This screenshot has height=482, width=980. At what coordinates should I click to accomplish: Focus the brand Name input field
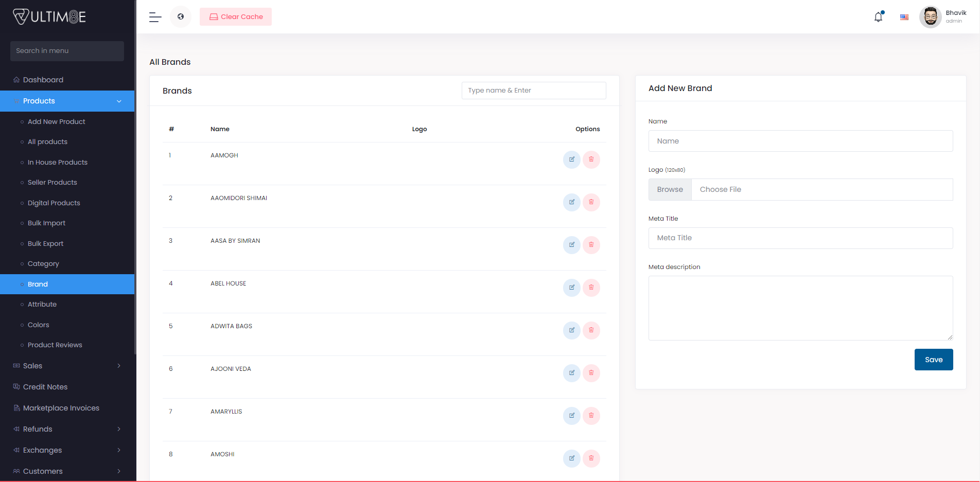click(800, 141)
